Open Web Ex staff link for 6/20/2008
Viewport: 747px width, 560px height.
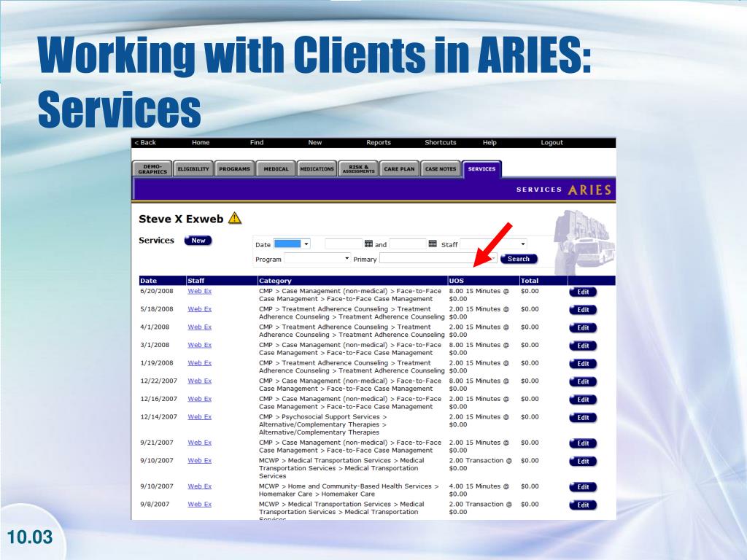(200, 291)
